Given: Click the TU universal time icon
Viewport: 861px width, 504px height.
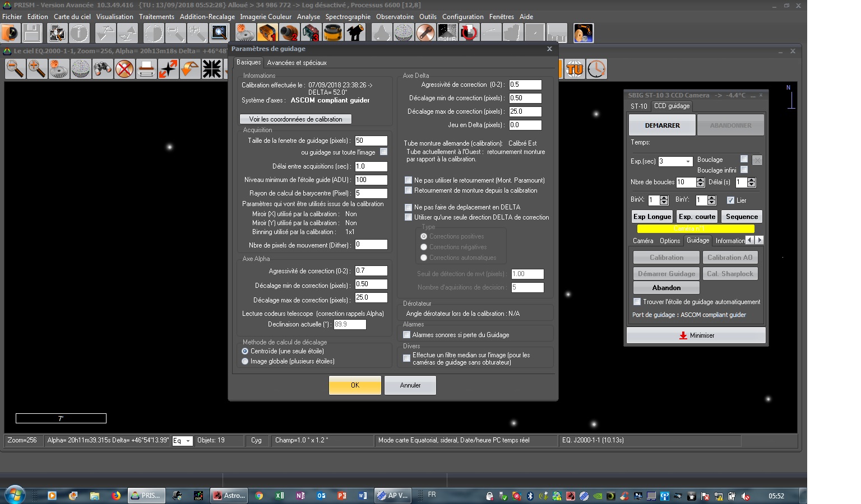Looking at the screenshot, I should pyautogui.click(x=575, y=69).
